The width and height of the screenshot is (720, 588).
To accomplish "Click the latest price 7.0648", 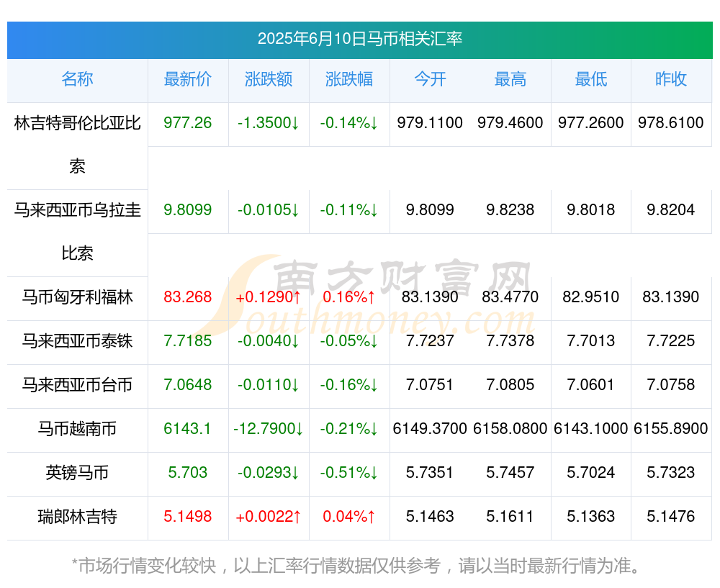I will point(188,384).
